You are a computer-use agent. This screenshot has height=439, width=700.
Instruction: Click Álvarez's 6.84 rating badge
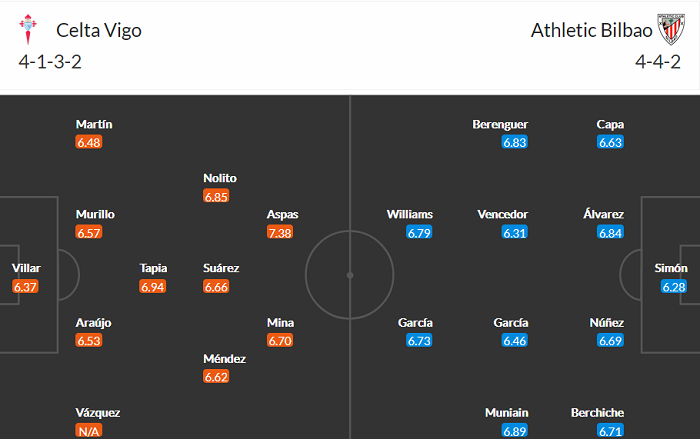tap(610, 233)
